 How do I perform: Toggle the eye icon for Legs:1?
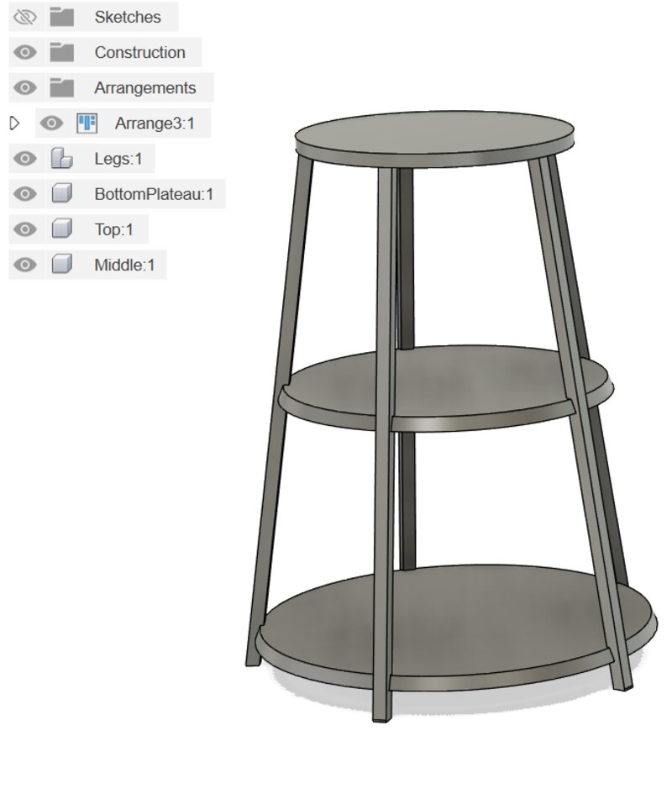(x=25, y=159)
